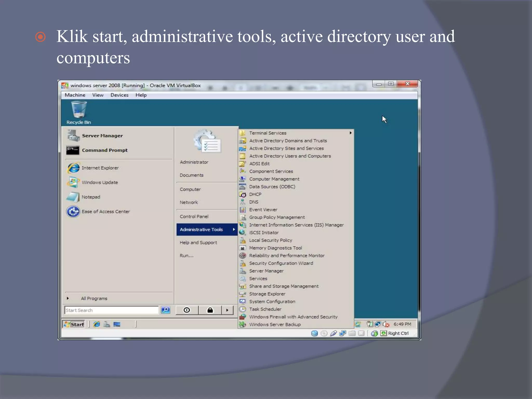Open Server Manager in Administrative Tools list

(x=296, y=271)
